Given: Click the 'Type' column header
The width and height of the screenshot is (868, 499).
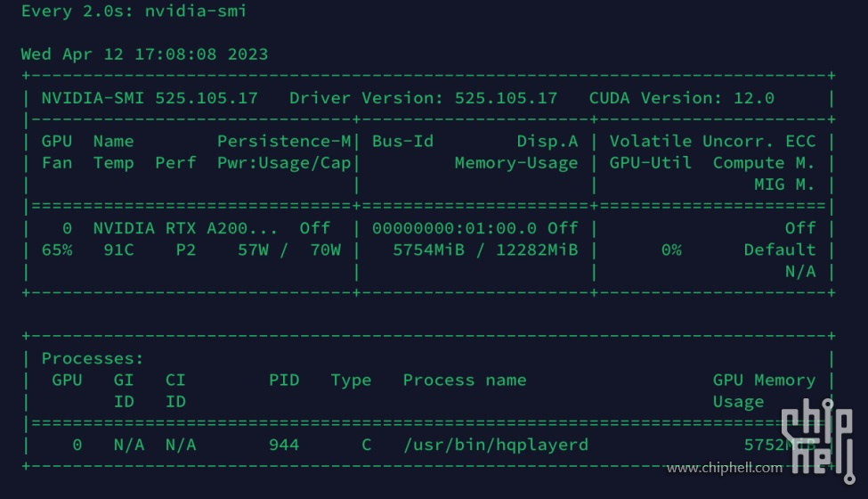Looking at the screenshot, I should pyautogui.click(x=351, y=380).
